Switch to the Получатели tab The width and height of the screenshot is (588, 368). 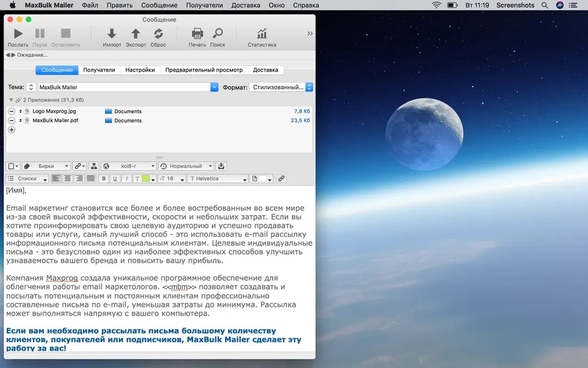pyautogui.click(x=99, y=70)
